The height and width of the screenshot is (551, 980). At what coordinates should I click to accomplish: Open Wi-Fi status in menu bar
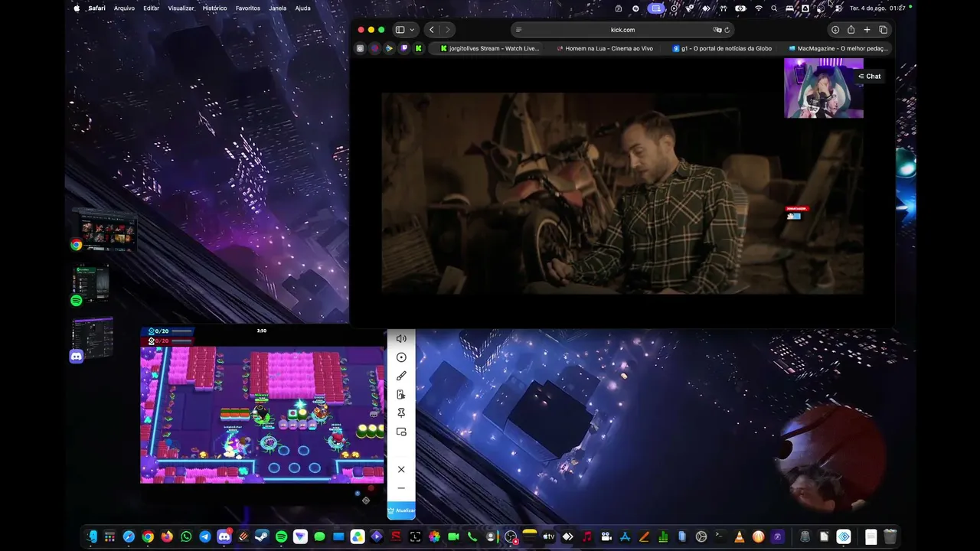pos(759,8)
